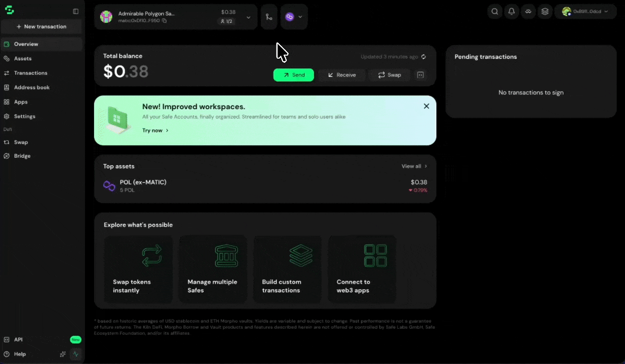Copy the Safe address with the copy icon
This screenshot has width=625, height=364.
(164, 21)
